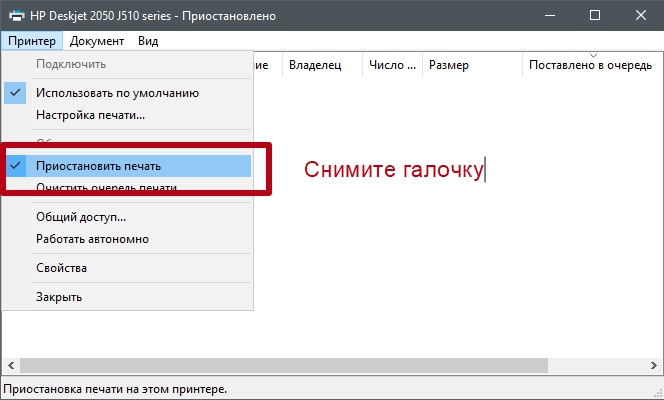Viewport: 664px width, 400px height.
Task: Expand the "Вид" menu
Action: pyautogui.click(x=148, y=41)
